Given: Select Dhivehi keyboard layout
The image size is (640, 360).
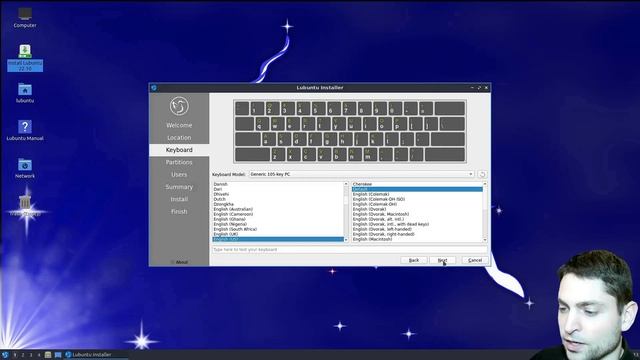Looking at the screenshot, I should pos(221,194).
